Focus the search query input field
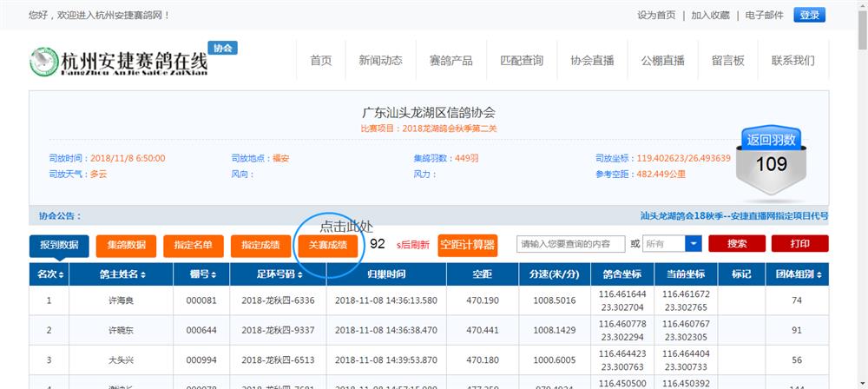This screenshot has height=389, width=868. click(x=570, y=245)
